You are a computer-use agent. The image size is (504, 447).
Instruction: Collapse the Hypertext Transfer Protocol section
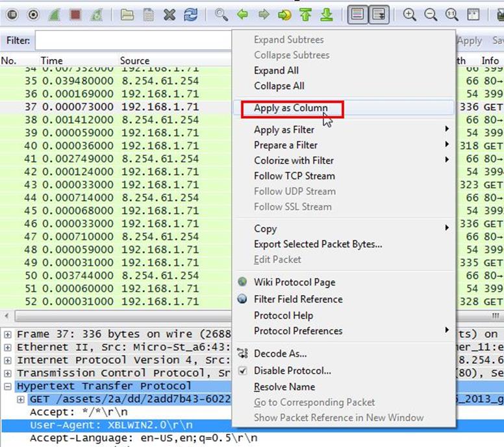click(x=7, y=386)
